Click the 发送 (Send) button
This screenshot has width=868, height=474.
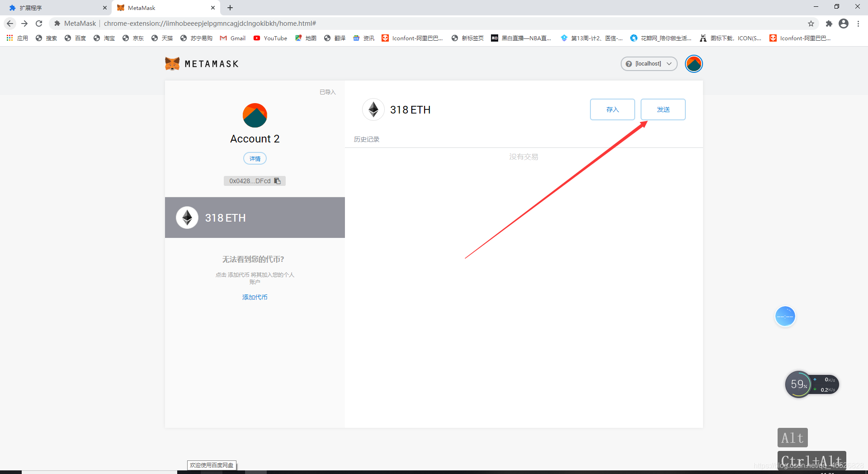(x=663, y=109)
